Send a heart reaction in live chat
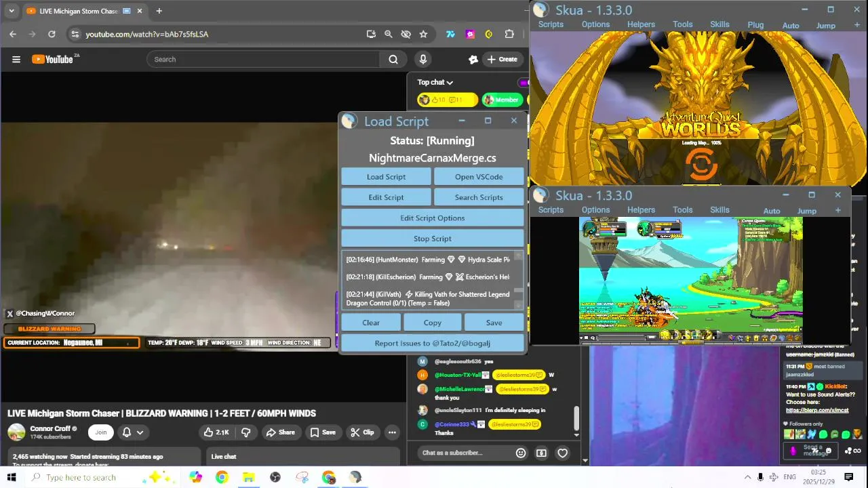The image size is (868, 488). point(562,453)
